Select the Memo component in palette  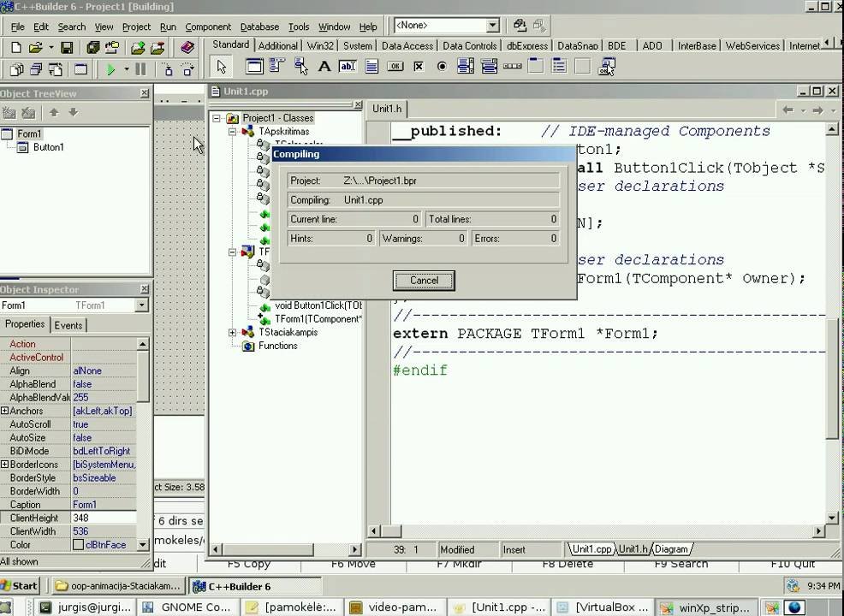point(371,67)
